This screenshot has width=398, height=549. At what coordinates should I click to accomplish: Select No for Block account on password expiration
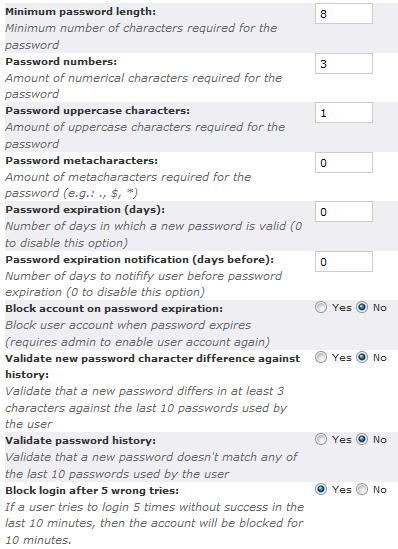[x=362, y=307]
